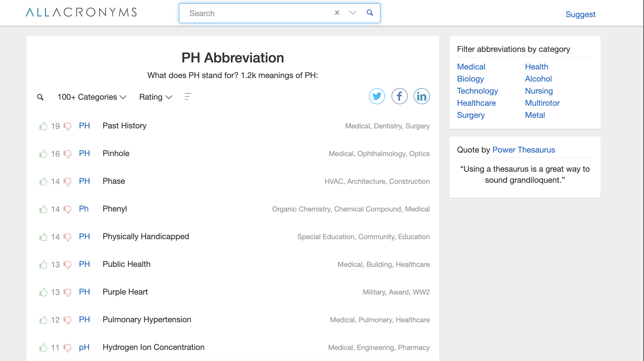Filter by the Medical category
Viewport: 644px width, 361px height.
471,67
